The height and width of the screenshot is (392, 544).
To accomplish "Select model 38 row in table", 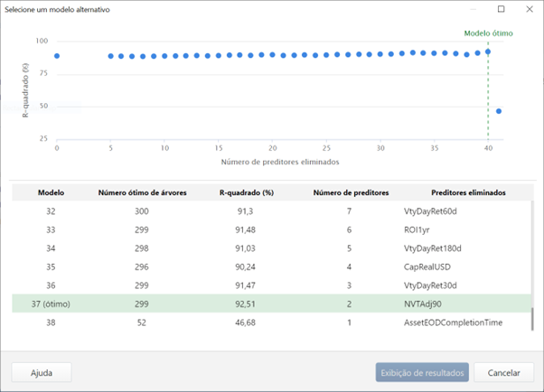I will tap(271, 323).
